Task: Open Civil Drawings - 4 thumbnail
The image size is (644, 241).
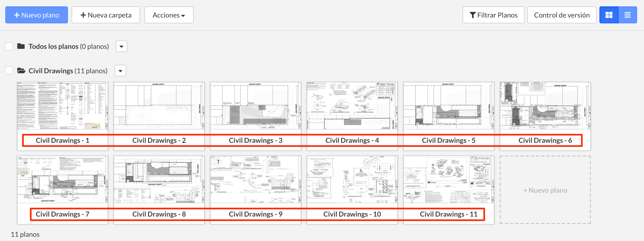Action: (352, 106)
